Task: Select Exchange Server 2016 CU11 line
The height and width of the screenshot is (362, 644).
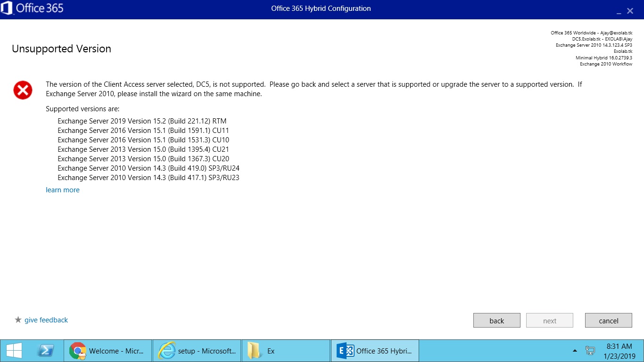Action: pos(143,131)
